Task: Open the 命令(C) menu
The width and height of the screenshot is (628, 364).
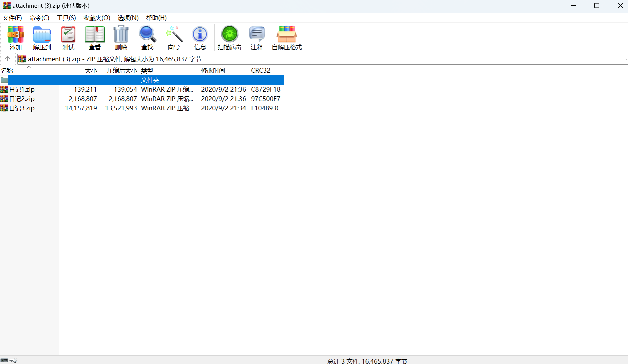Action: point(39,18)
